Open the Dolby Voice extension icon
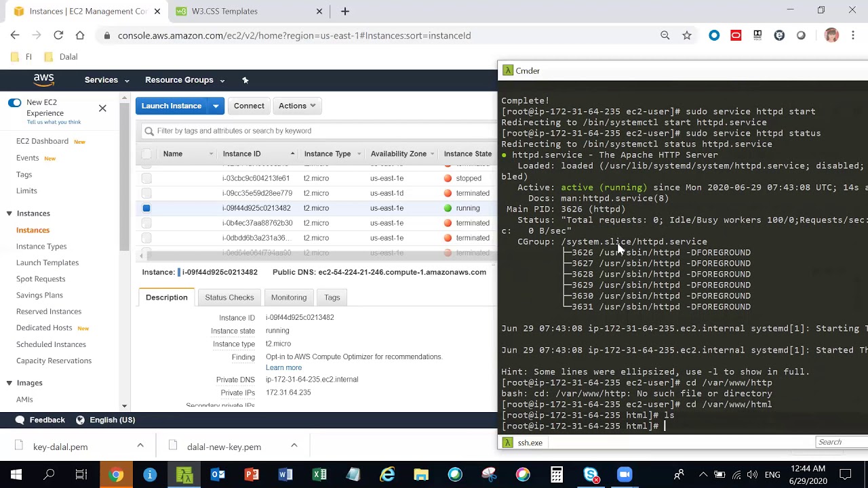 coord(757,35)
